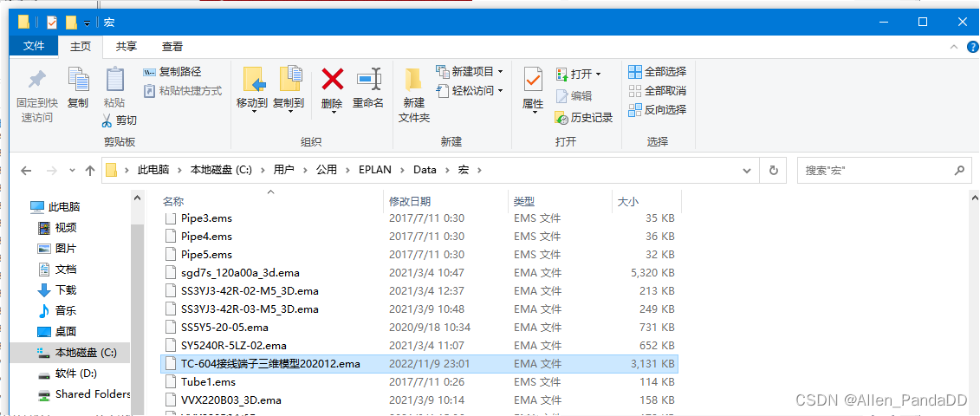The width and height of the screenshot is (980, 416).
Task: Select file VVX220B03_3D.ema
Action: coord(419,400)
